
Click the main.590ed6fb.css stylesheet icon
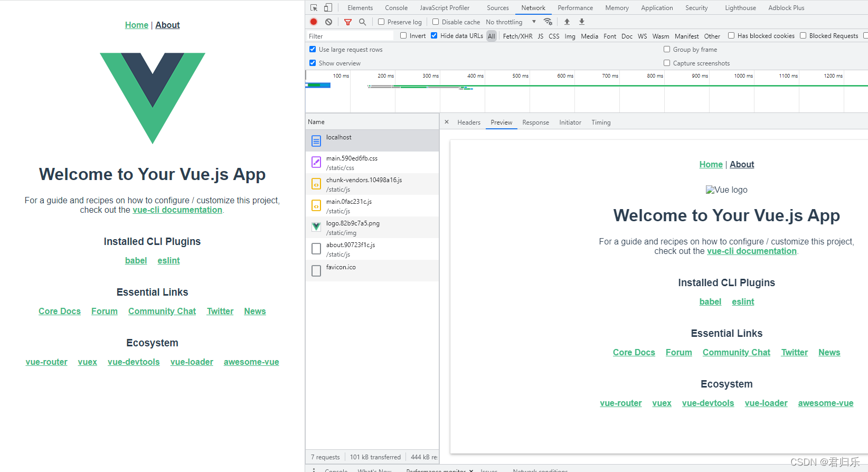coord(316,163)
